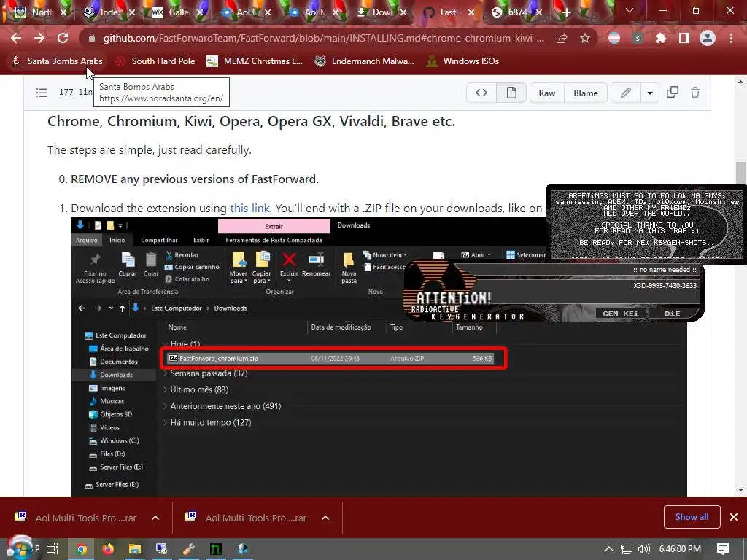Open network status tray icon
The height and width of the screenshot is (560, 747).
627,549
